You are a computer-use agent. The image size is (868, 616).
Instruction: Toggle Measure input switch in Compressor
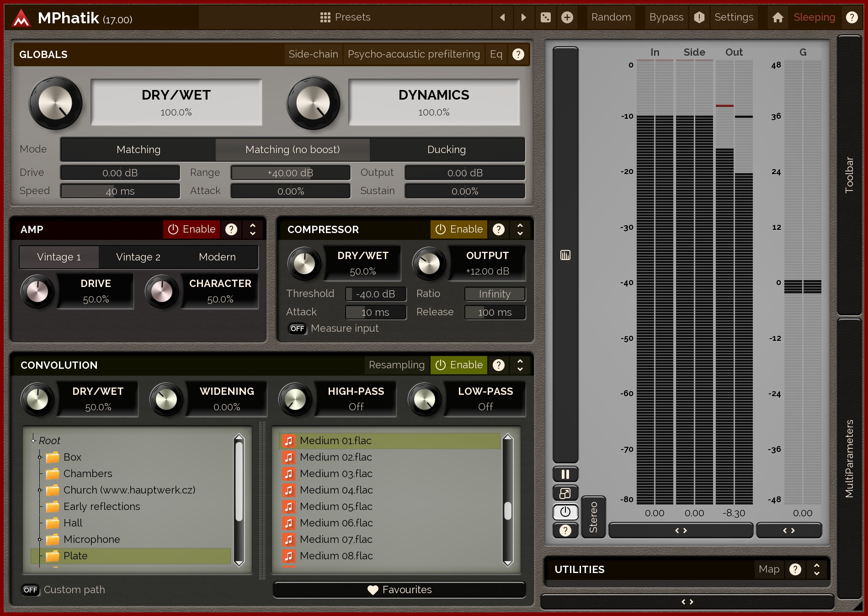[297, 329]
